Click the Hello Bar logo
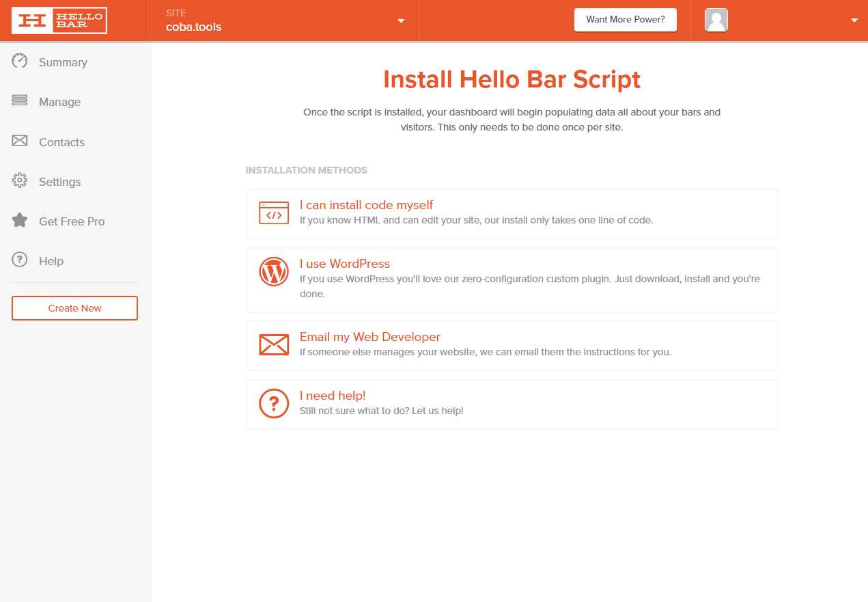868x602 pixels. point(59,20)
